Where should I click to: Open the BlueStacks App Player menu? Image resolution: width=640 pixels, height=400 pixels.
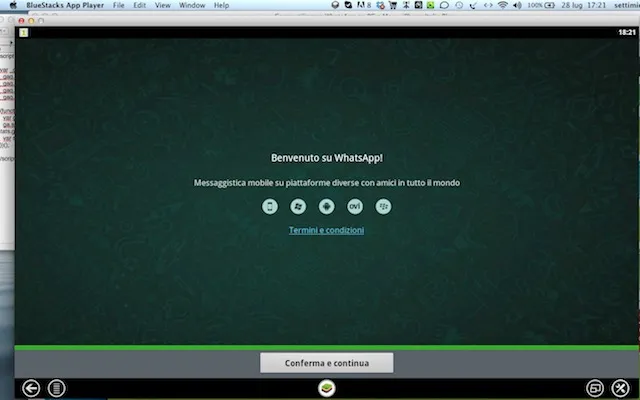65,5
